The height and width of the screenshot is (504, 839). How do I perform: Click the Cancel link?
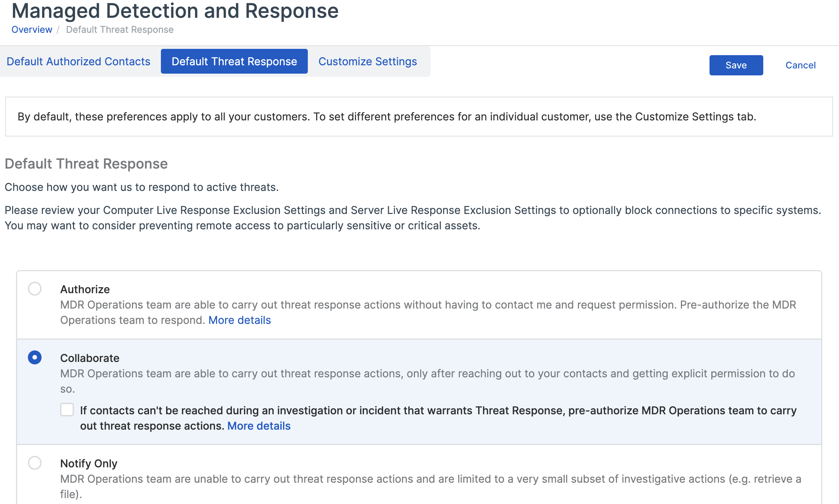[x=800, y=65]
